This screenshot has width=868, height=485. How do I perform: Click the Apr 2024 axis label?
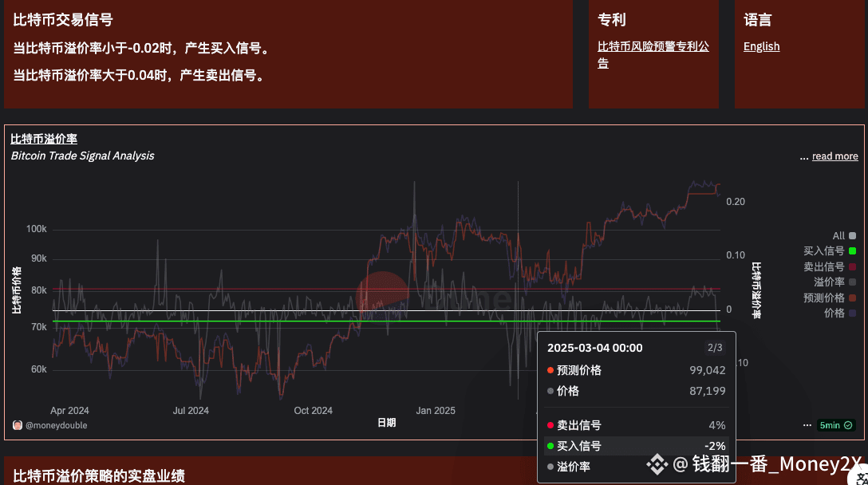[69, 411]
